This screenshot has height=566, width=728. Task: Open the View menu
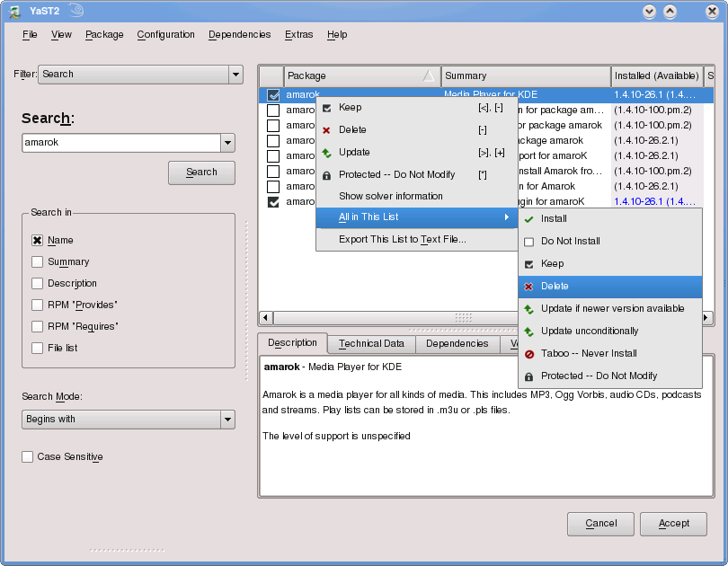pos(61,35)
